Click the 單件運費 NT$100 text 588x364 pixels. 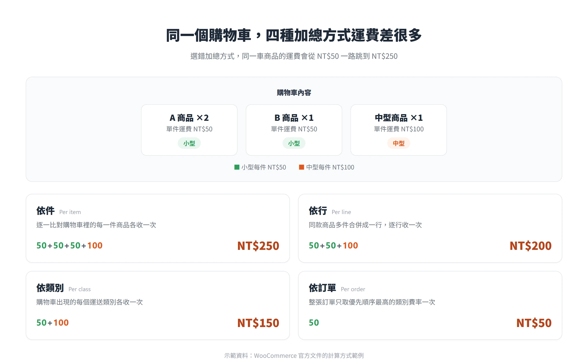tap(399, 129)
